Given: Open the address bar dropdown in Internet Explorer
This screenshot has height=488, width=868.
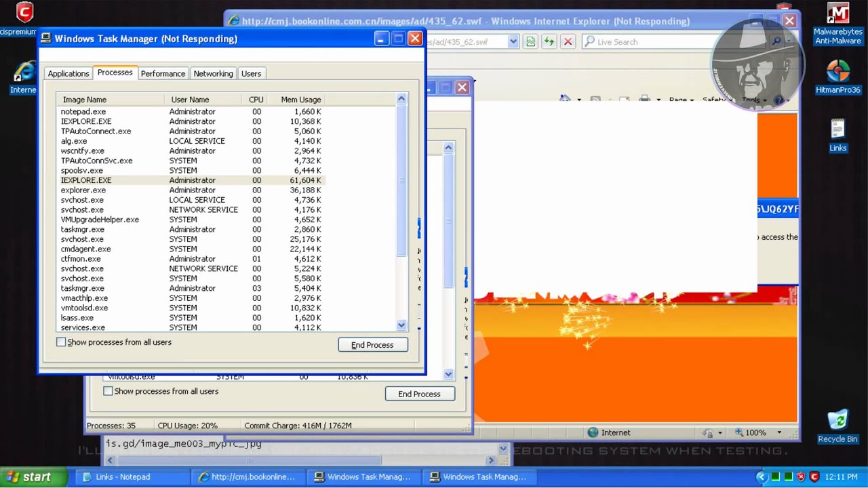Looking at the screenshot, I should pyautogui.click(x=513, y=42).
